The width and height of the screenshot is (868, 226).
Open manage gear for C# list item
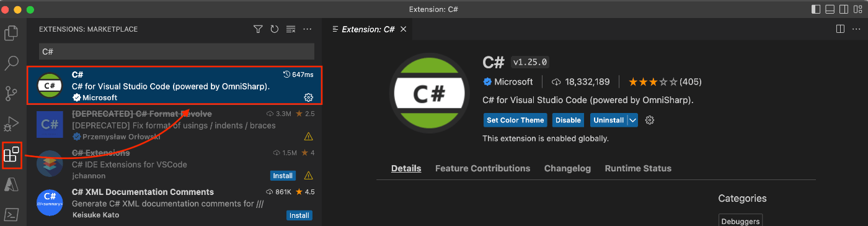308,97
